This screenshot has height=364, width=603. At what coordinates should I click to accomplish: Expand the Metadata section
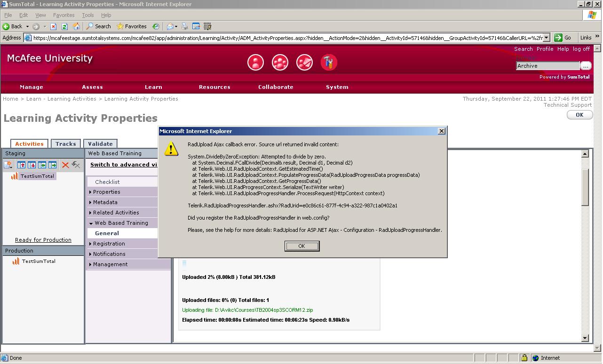point(90,202)
